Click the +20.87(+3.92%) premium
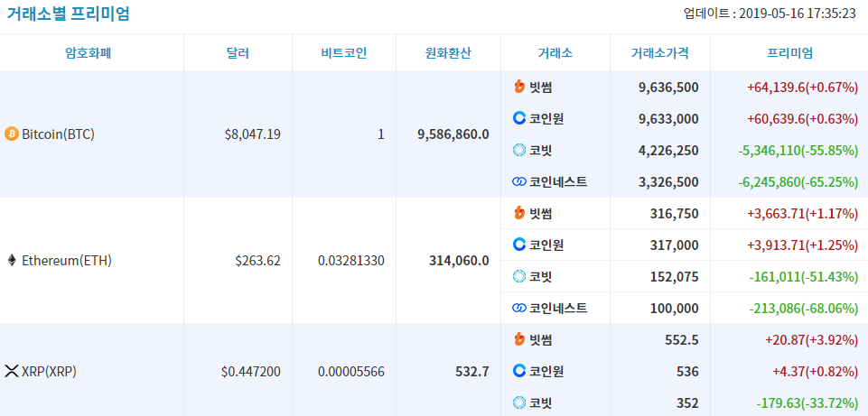The width and height of the screenshot is (868, 416). coord(811,340)
